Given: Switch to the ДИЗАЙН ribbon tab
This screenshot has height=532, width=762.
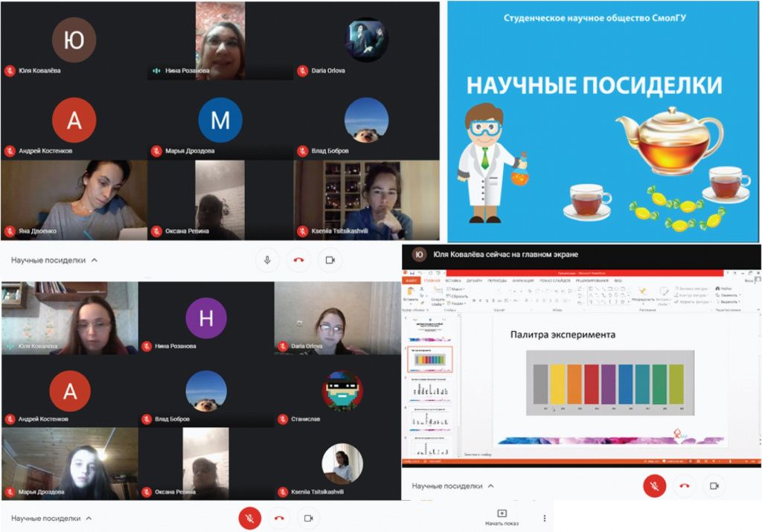Looking at the screenshot, I should pyautogui.click(x=474, y=281).
